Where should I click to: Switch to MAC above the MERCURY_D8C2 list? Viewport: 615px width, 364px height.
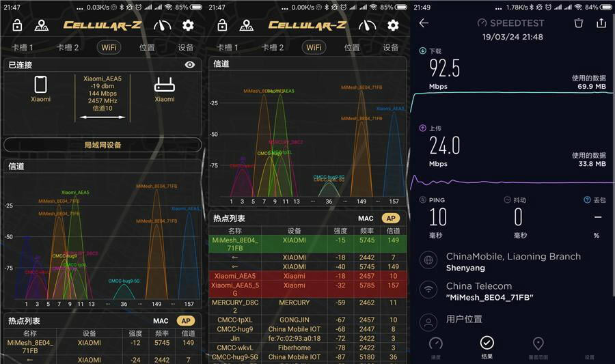click(366, 219)
